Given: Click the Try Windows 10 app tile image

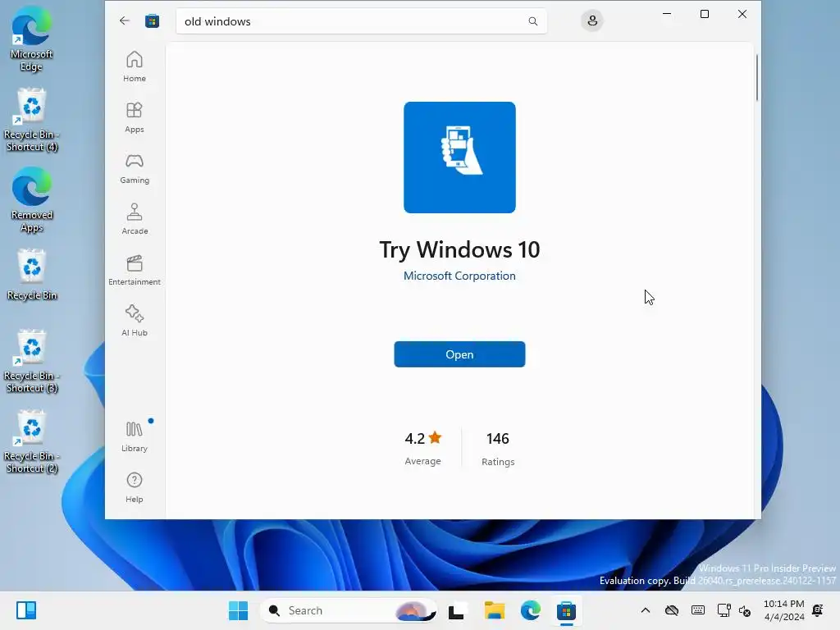Looking at the screenshot, I should 459,157.
